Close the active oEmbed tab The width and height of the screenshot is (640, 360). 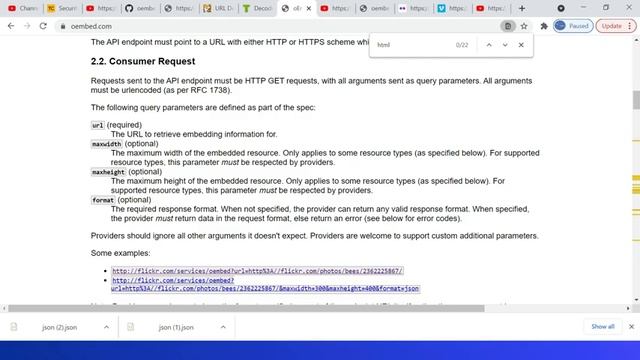click(x=309, y=8)
